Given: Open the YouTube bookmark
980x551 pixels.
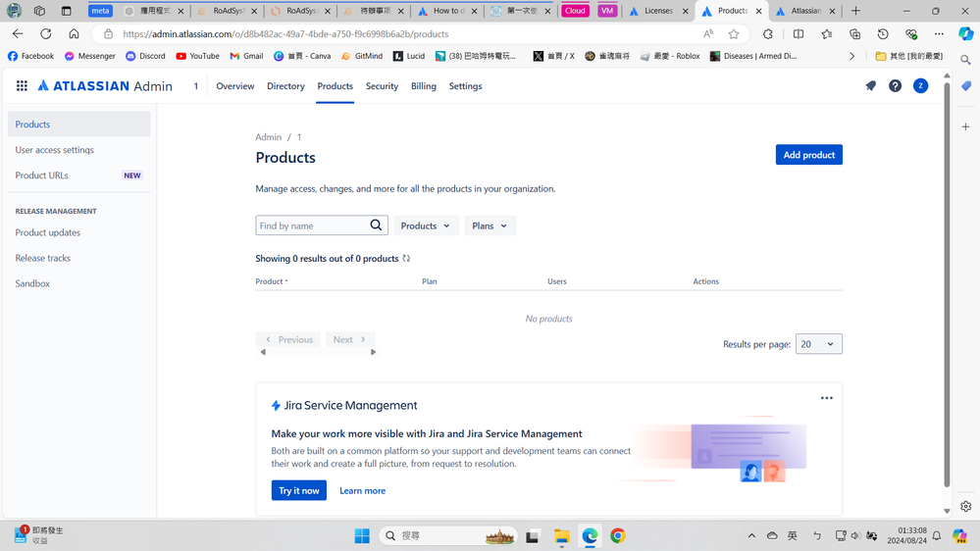Looking at the screenshot, I should (x=197, y=56).
